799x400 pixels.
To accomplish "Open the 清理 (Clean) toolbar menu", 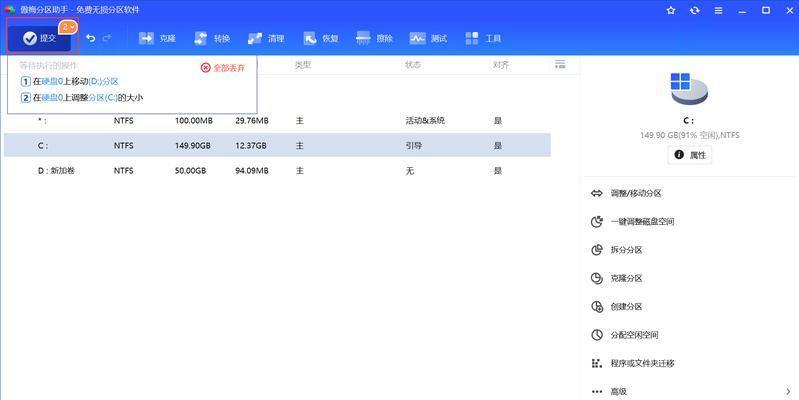I will pos(266,38).
